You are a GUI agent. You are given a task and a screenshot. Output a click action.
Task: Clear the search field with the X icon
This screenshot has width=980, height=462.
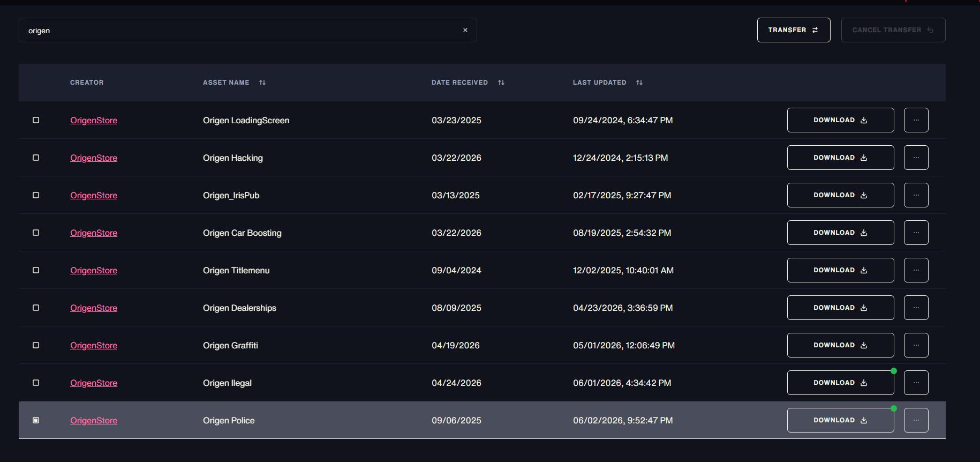[x=465, y=30]
